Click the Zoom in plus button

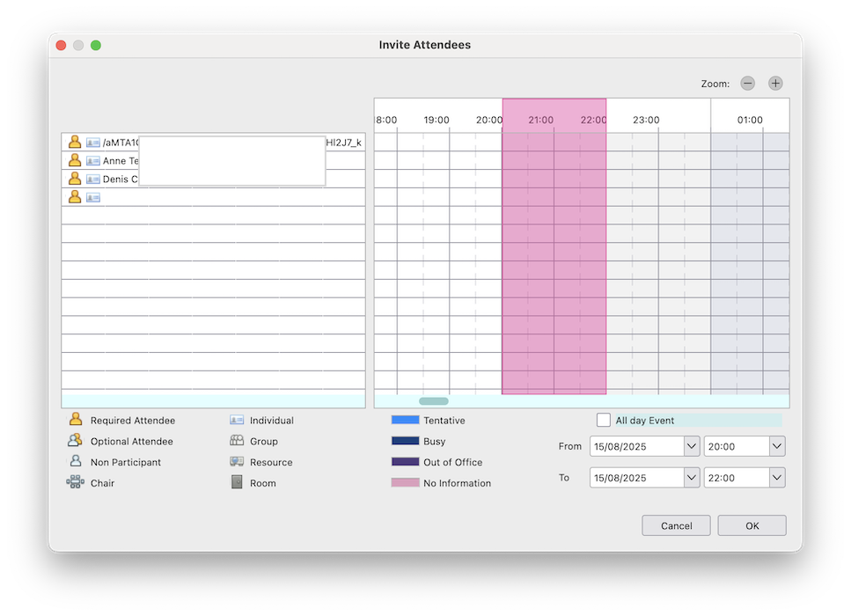point(775,84)
